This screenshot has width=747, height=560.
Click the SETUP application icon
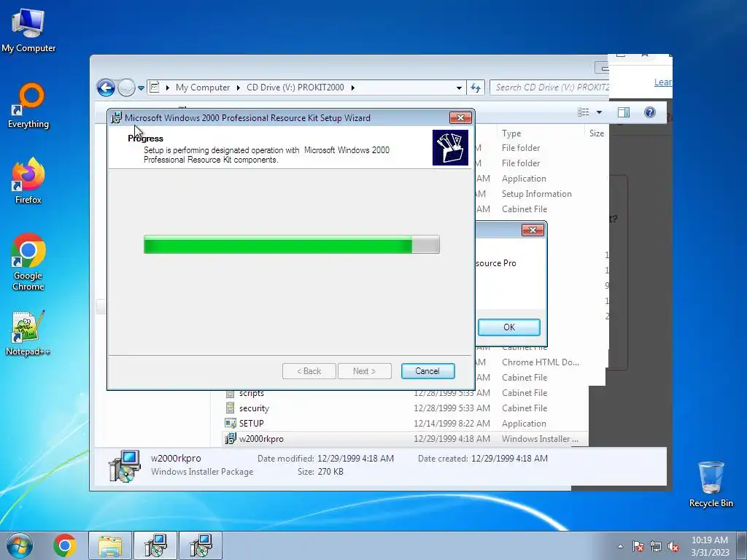tap(230, 424)
